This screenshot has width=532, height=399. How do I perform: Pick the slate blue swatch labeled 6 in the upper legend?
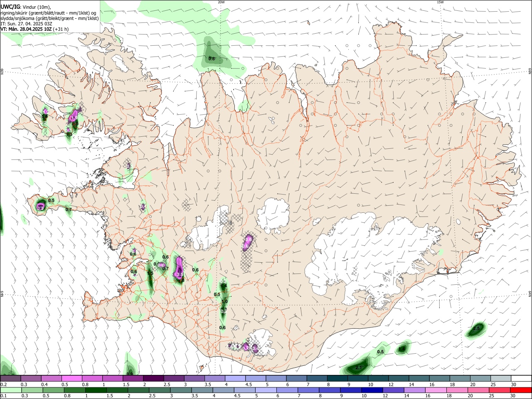296,378
